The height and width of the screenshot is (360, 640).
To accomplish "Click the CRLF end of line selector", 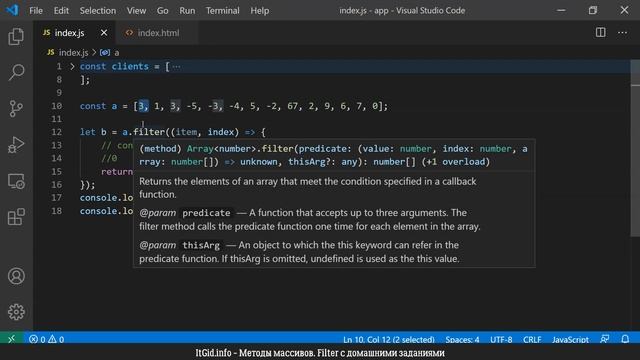I will tap(532, 339).
